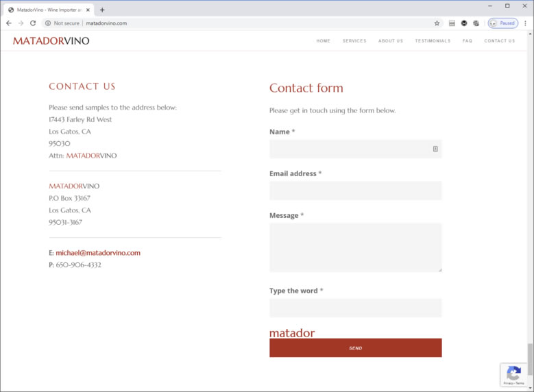The image size is (534, 392).
Task: Click the Not secure site info icon
Action: [48, 23]
